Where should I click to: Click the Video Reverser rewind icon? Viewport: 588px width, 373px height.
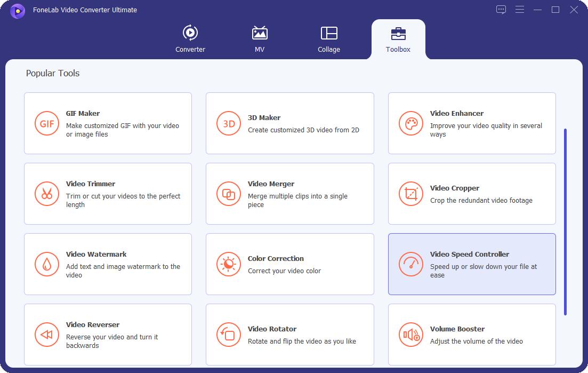coord(47,335)
